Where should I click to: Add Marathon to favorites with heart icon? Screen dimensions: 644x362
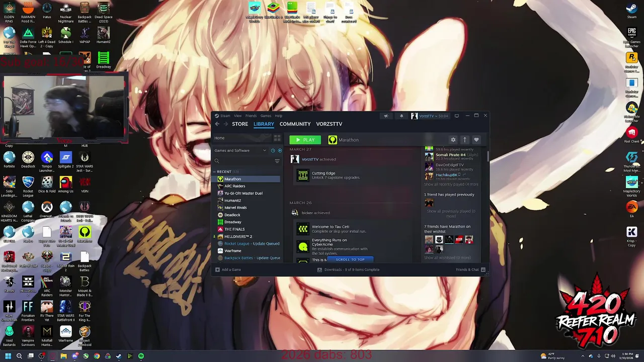(476, 140)
